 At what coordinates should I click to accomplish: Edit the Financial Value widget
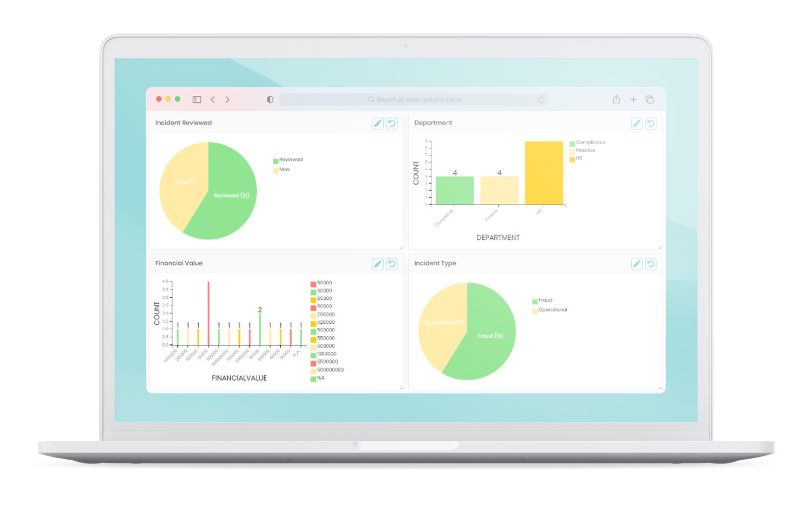point(378,264)
